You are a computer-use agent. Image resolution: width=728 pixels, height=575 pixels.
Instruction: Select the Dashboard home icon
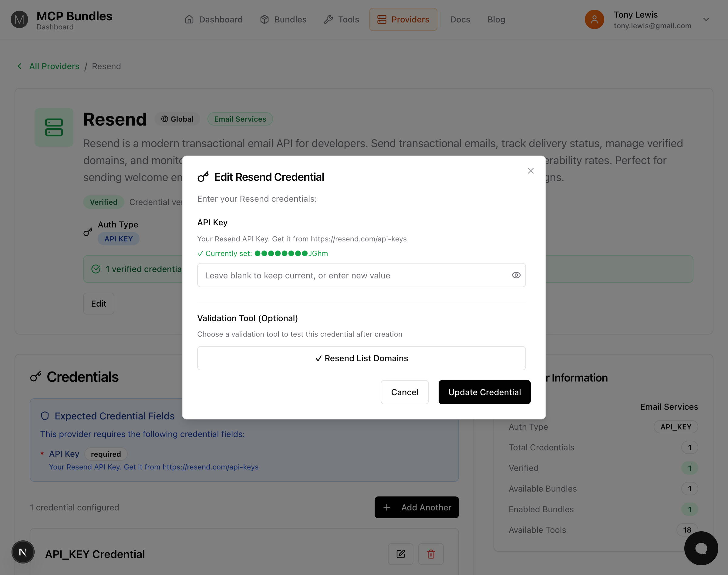click(190, 19)
